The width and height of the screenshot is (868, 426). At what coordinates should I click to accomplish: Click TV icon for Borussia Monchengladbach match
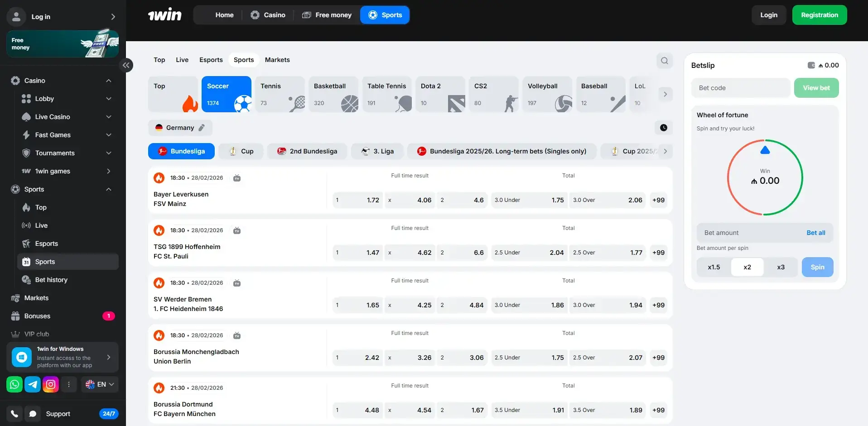(x=236, y=335)
